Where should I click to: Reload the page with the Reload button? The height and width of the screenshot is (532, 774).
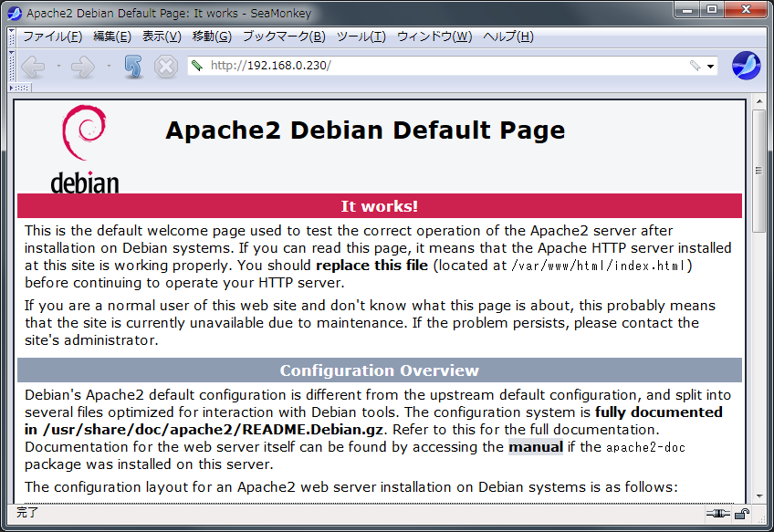(132, 66)
